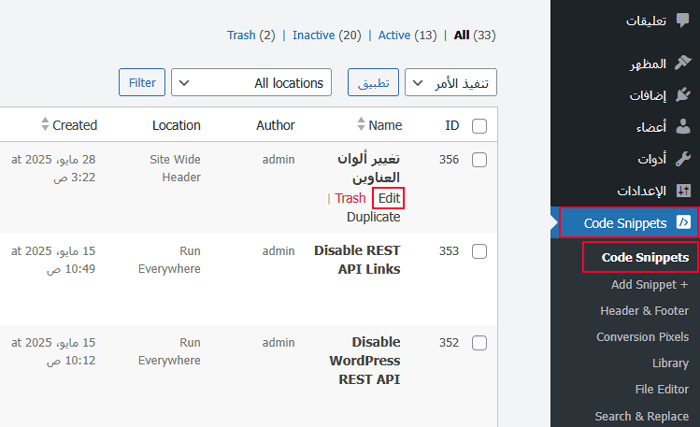Click the Filter button
The image size is (700, 427).
(x=142, y=83)
